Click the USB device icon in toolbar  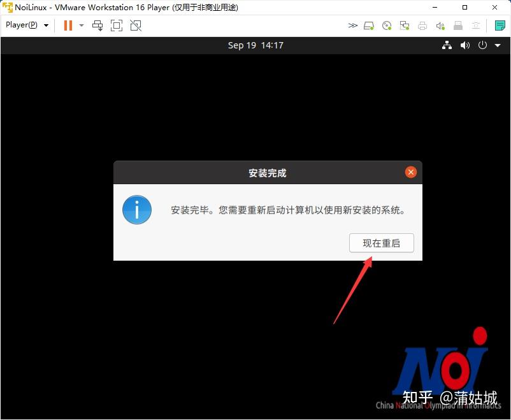click(x=458, y=25)
